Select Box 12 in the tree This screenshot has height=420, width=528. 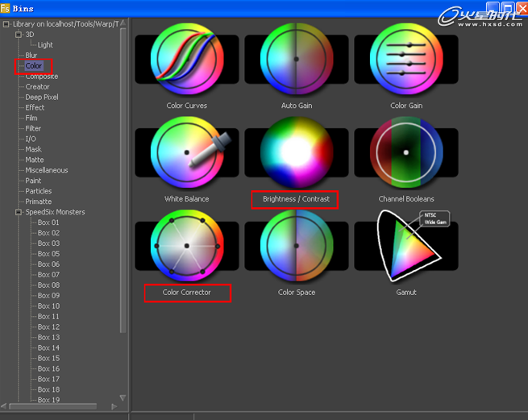48,326
